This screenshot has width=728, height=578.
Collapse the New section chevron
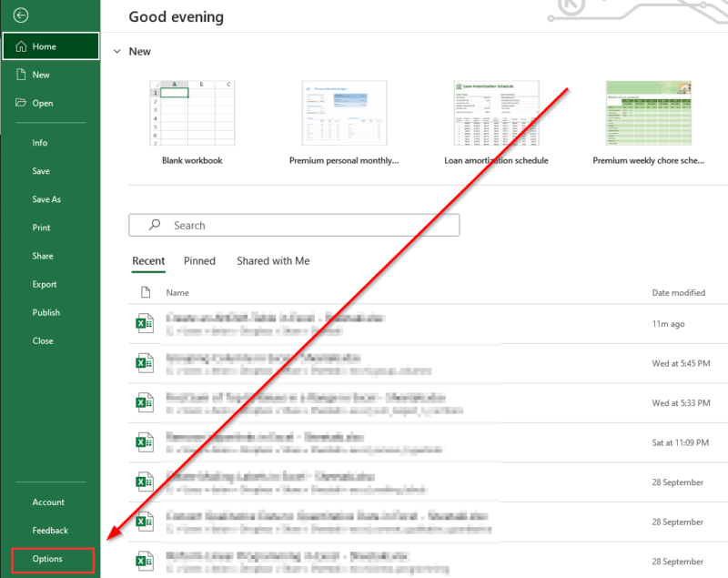116,52
